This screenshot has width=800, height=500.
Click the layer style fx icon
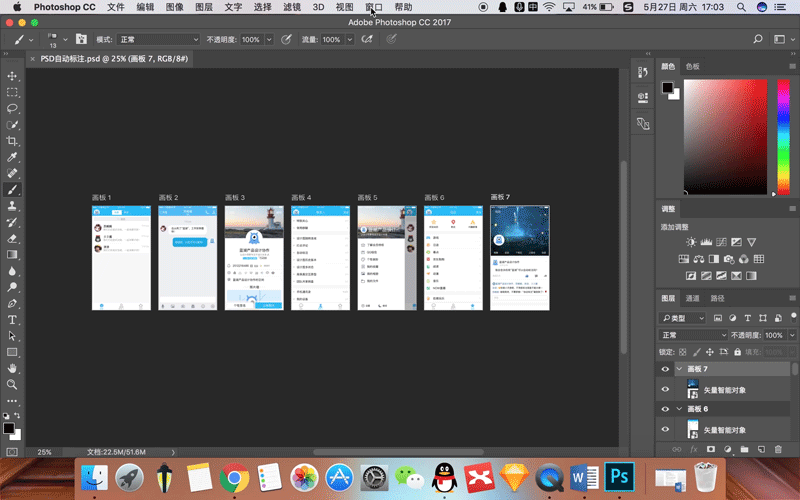pos(694,449)
